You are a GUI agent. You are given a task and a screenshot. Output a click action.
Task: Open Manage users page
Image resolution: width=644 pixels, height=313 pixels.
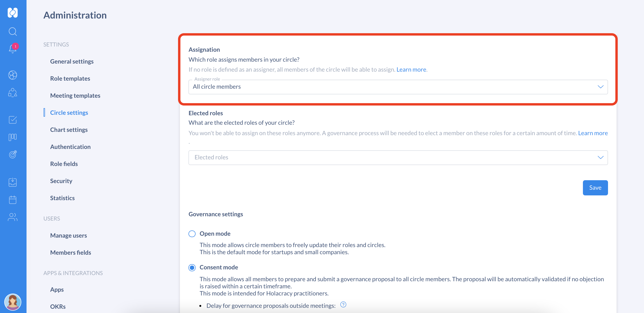coord(68,235)
